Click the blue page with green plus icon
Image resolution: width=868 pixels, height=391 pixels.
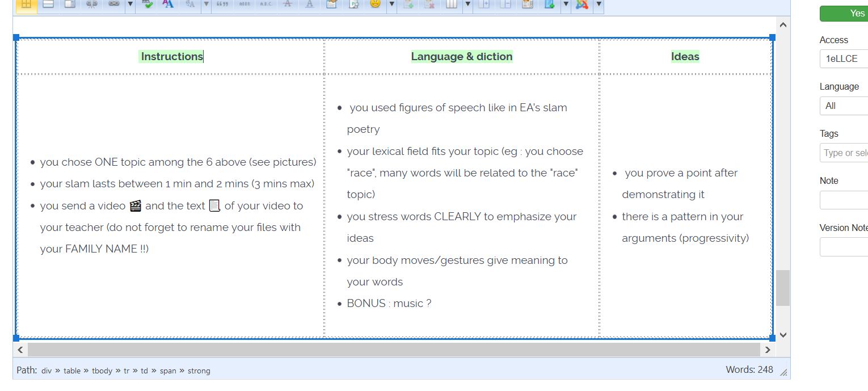click(549, 5)
